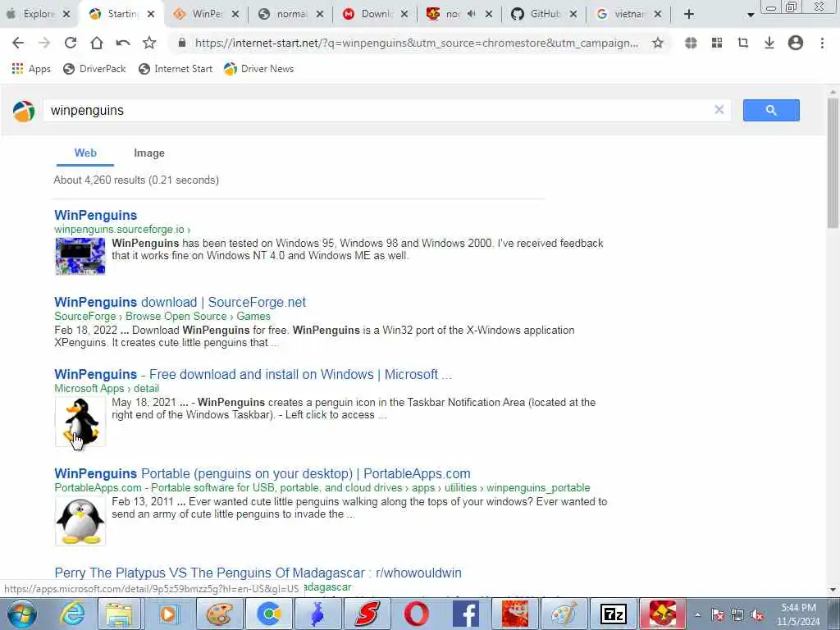Open the globe extension icon in toolbar
The height and width of the screenshot is (630, 840).
(x=691, y=43)
